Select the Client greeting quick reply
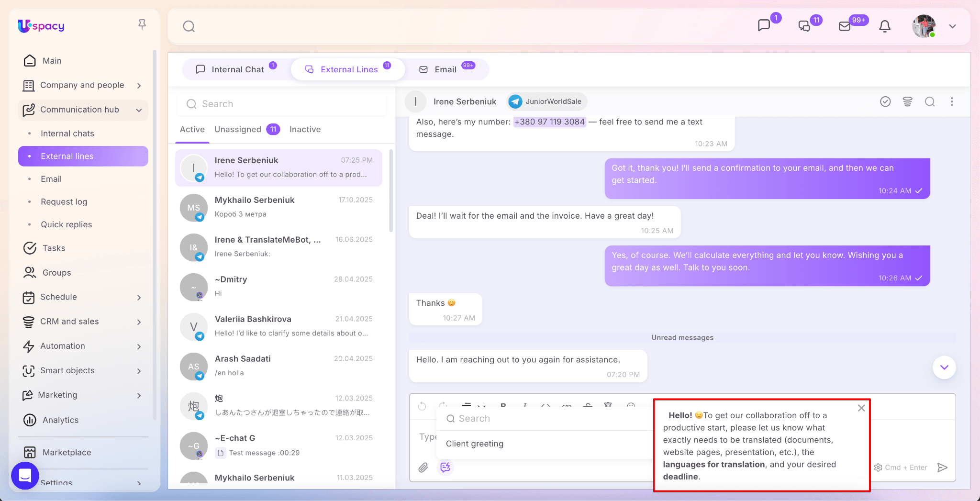This screenshot has height=501, width=980. point(474,444)
